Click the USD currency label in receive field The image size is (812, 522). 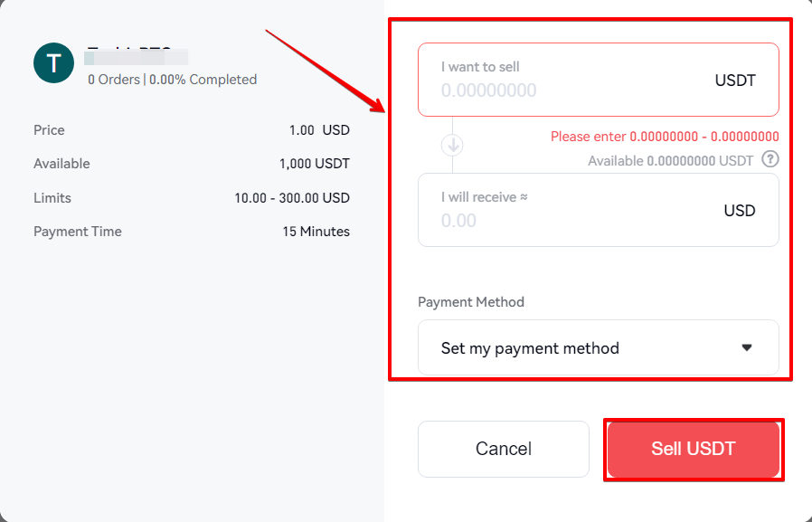(740, 211)
